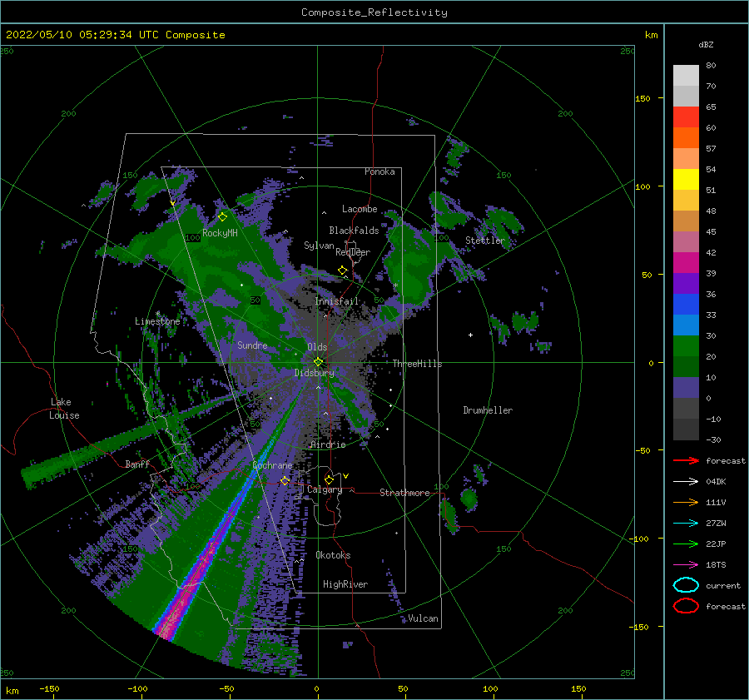Click the Lake Louise map label
The image size is (749, 700).
[64, 409]
